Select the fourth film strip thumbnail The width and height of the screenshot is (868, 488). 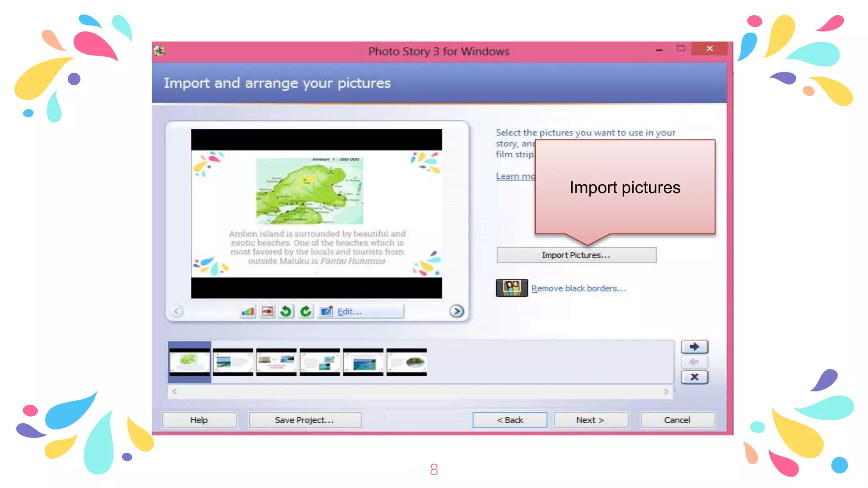click(320, 362)
